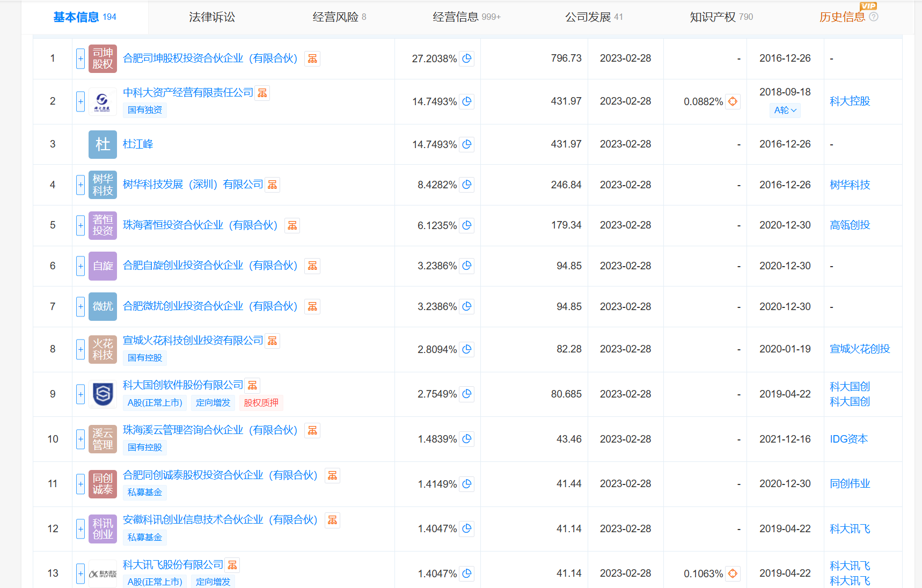Open equity structure icon for 科大讯飞股份有限公司
Image resolution: width=922 pixels, height=588 pixels.
pyautogui.click(x=232, y=565)
